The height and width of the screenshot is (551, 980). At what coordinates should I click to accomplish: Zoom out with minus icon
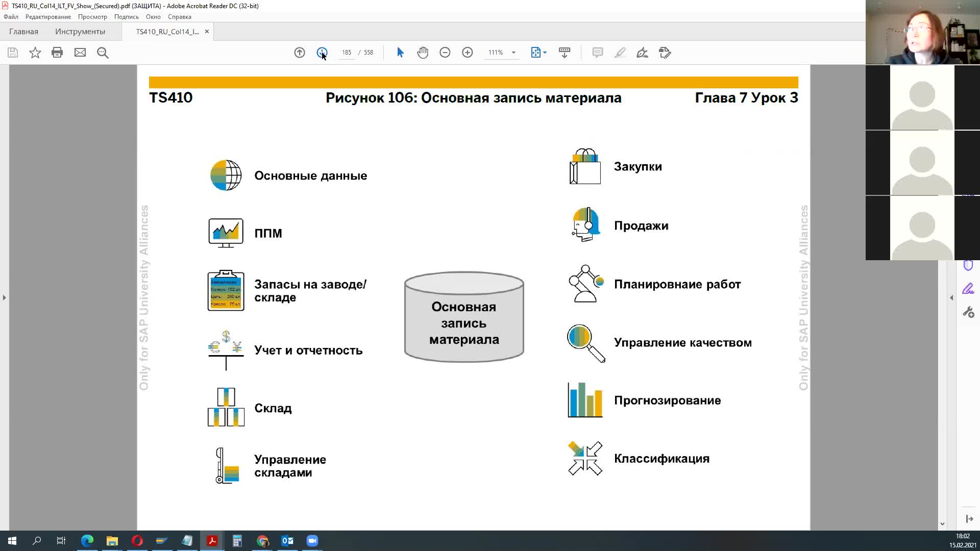click(x=445, y=53)
